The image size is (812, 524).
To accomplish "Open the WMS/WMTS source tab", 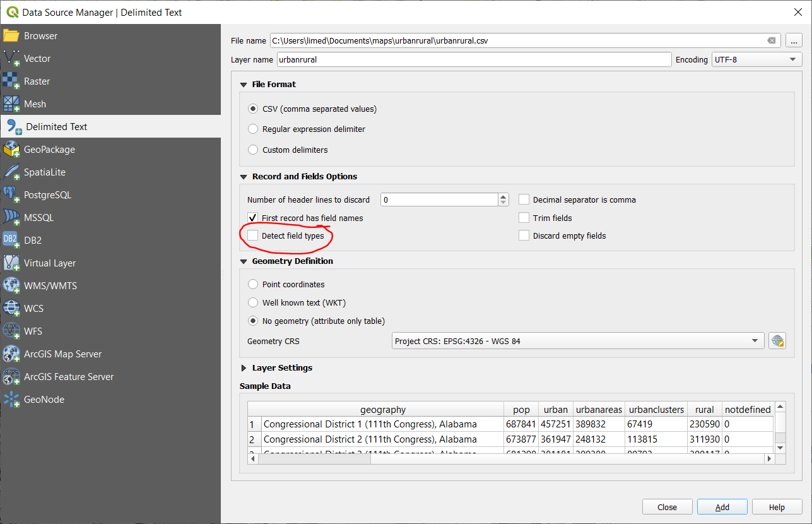I will 110,285.
